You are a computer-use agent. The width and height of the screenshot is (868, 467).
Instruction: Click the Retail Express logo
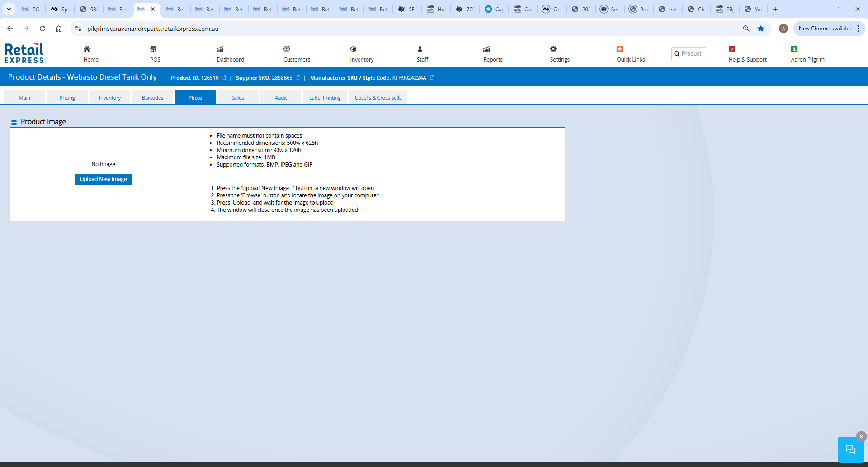24,53
